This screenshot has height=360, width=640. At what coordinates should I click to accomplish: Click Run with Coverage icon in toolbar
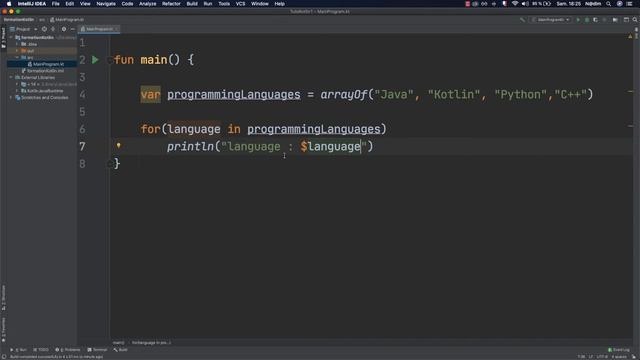click(596, 20)
